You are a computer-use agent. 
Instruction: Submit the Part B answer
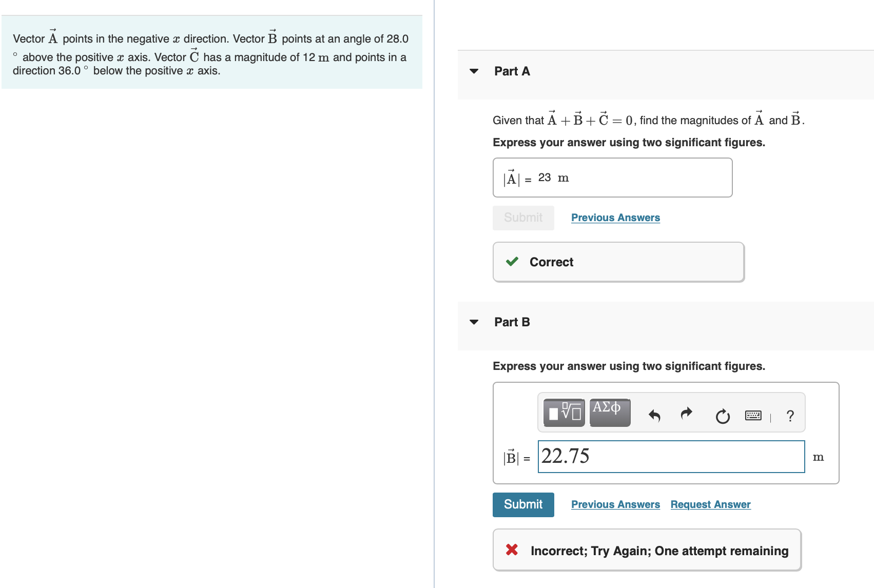(523, 504)
